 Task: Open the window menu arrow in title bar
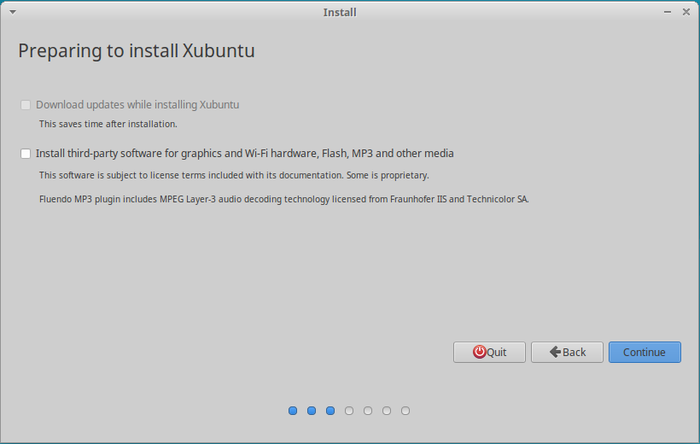tap(13, 12)
